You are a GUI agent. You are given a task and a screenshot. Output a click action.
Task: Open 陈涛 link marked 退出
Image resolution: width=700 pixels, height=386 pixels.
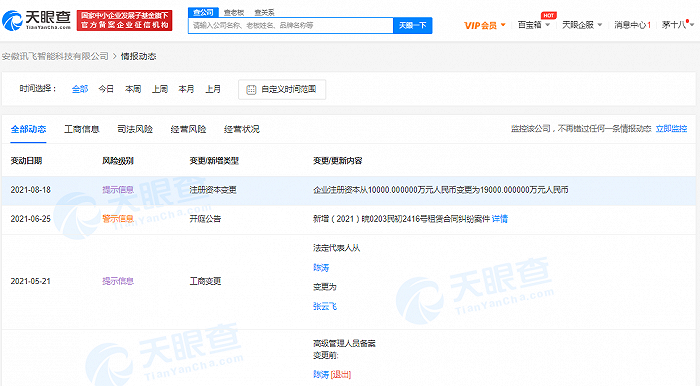(x=321, y=375)
